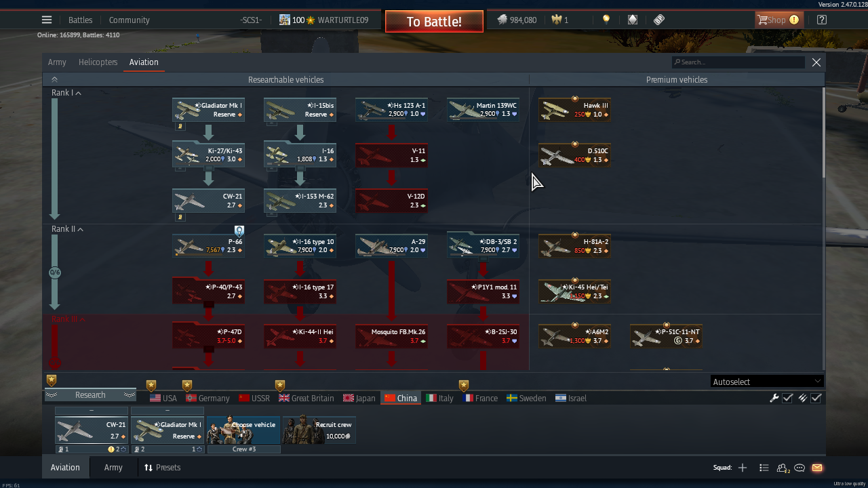The height and width of the screenshot is (488, 868).
Task: Close the research tree panel
Action: [x=816, y=62]
